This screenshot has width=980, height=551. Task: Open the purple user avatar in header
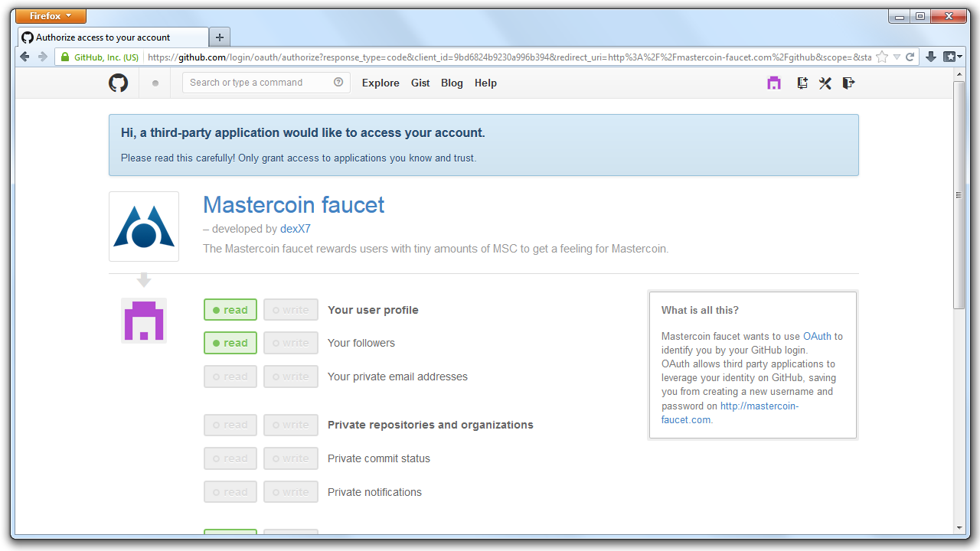click(x=774, y=83)
